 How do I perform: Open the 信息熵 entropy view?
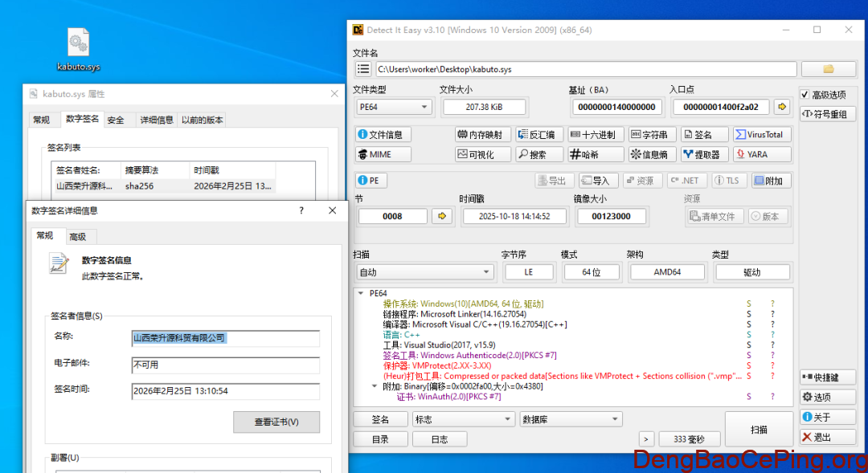pyautogui.click(x=652, y=154)
